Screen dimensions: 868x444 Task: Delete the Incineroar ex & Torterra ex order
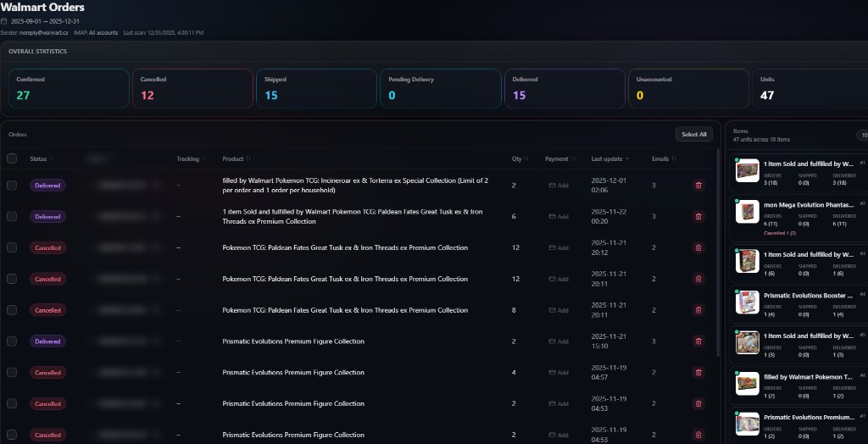click(698, 186)
